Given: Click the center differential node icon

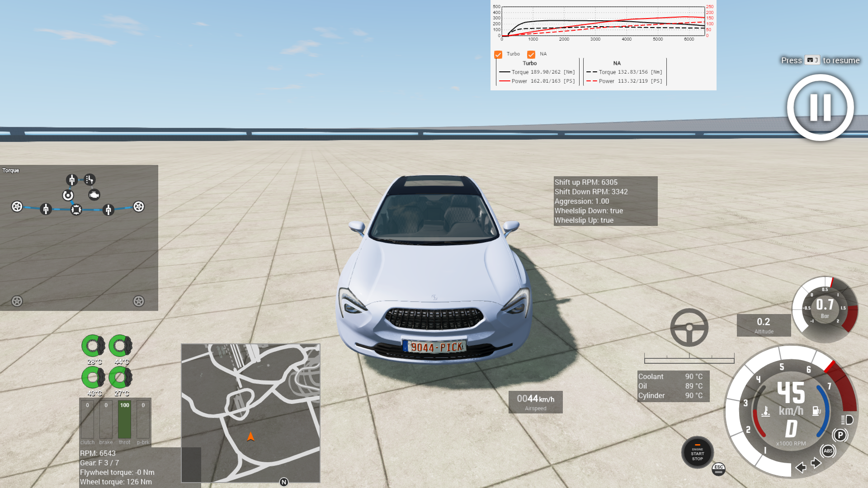Looking at the screenshot, I should (x=76, y=209).
